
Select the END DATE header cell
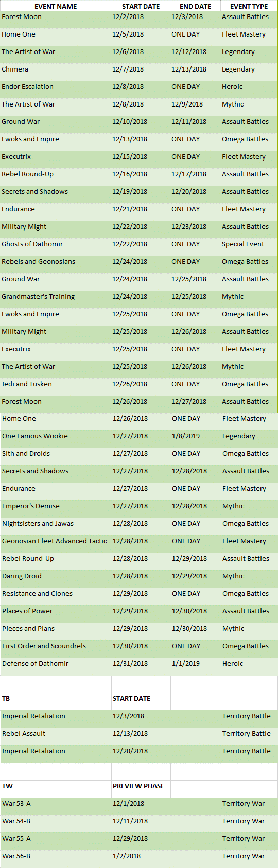coord(195,6)
